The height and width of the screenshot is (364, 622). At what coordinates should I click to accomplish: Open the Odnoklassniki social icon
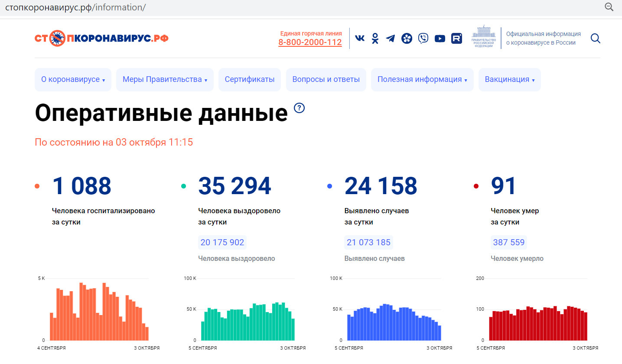(x=375, y=38)
